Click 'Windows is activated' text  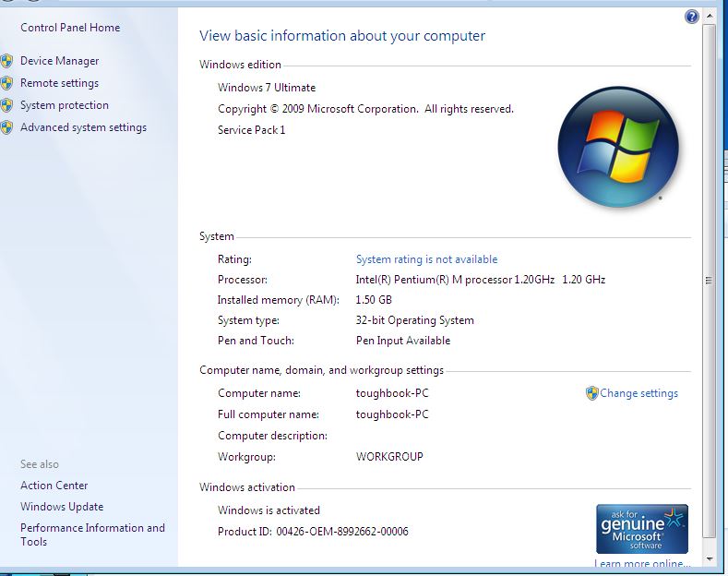click(x=269, y=510)
